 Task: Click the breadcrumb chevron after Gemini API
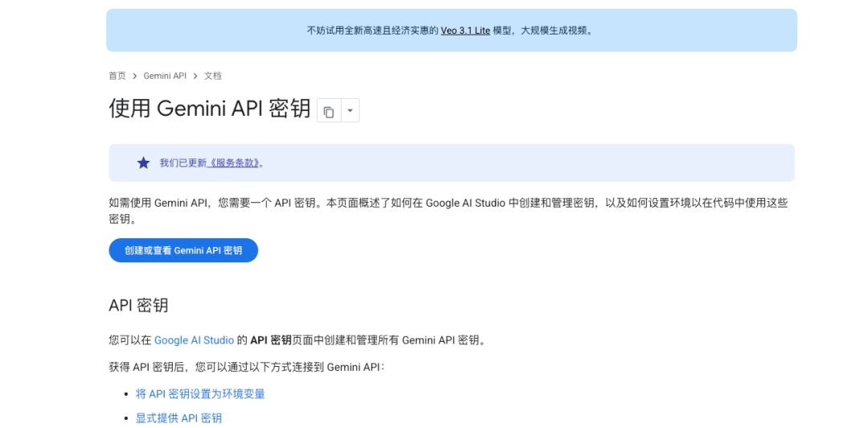tap(195, 76)
